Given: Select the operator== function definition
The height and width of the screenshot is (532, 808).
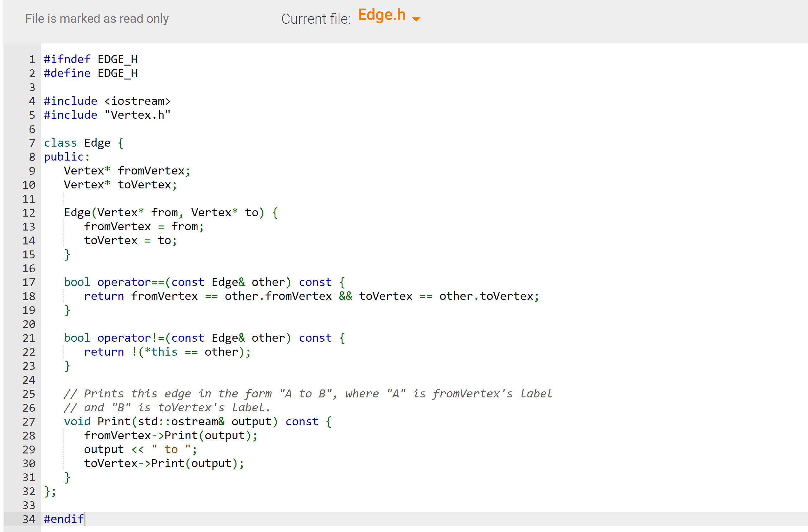Looking at the screenshot, I should 204,282.
